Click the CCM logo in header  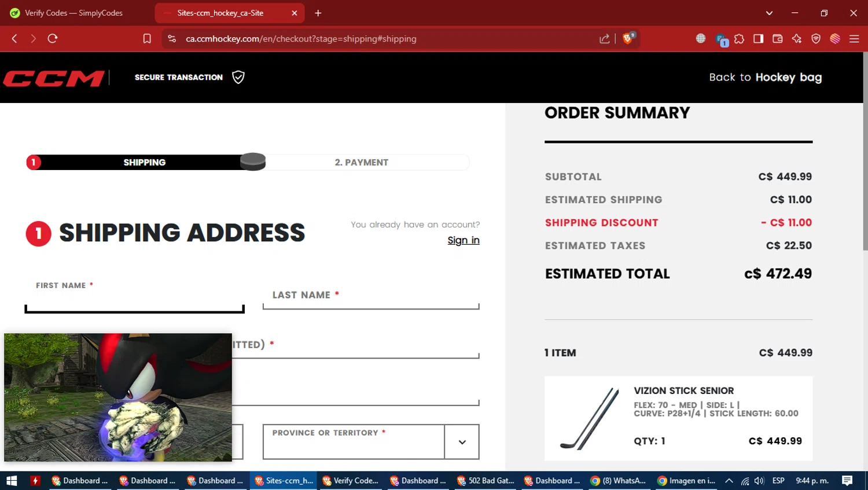pyautogui.click(x=54, y=78)
